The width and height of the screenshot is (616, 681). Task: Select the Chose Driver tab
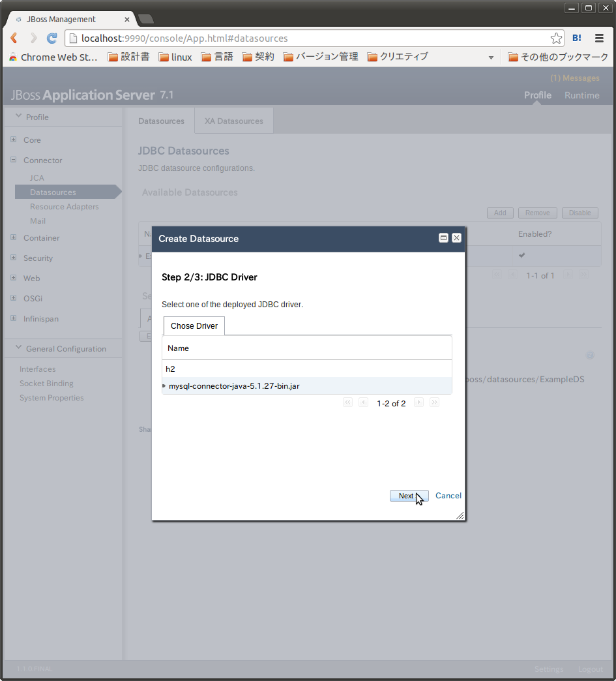tap(194, 325)
